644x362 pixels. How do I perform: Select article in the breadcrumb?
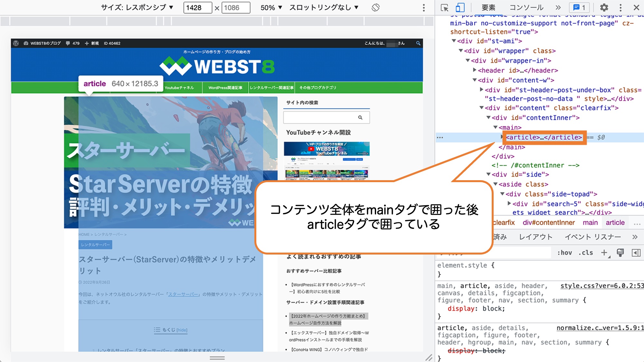[615, 223]
